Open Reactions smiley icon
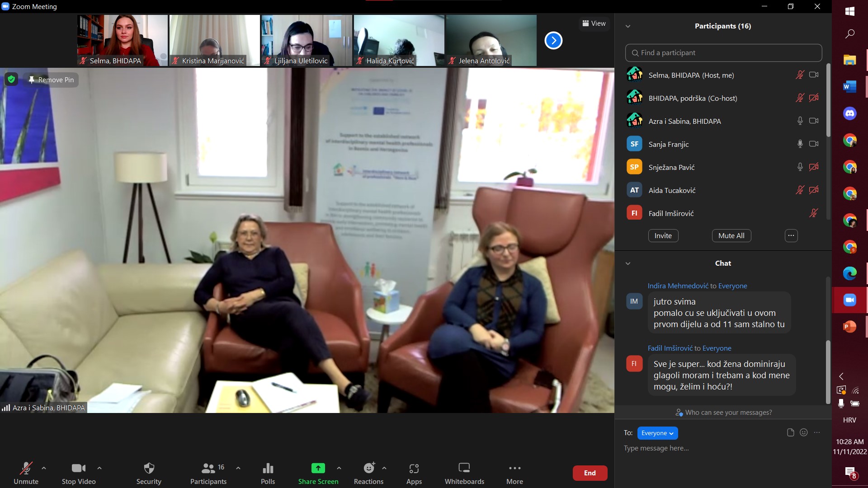This screenshot has height=488, width=868. (369, 468)
